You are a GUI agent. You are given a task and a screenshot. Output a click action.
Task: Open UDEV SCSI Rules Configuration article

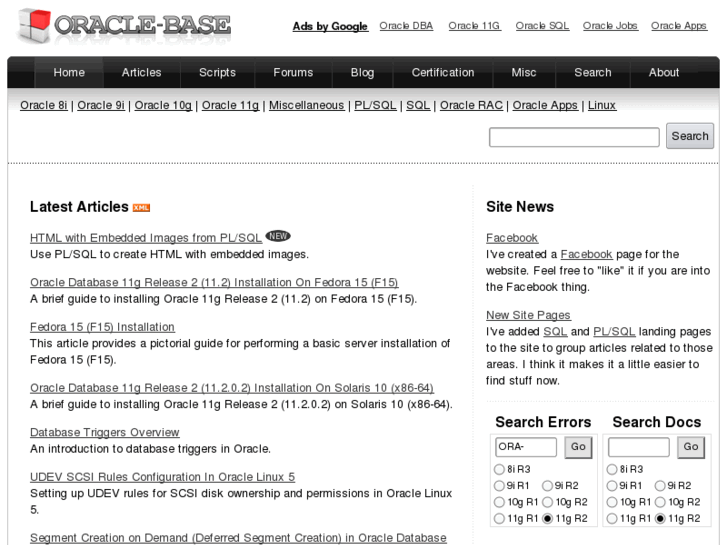162,476
